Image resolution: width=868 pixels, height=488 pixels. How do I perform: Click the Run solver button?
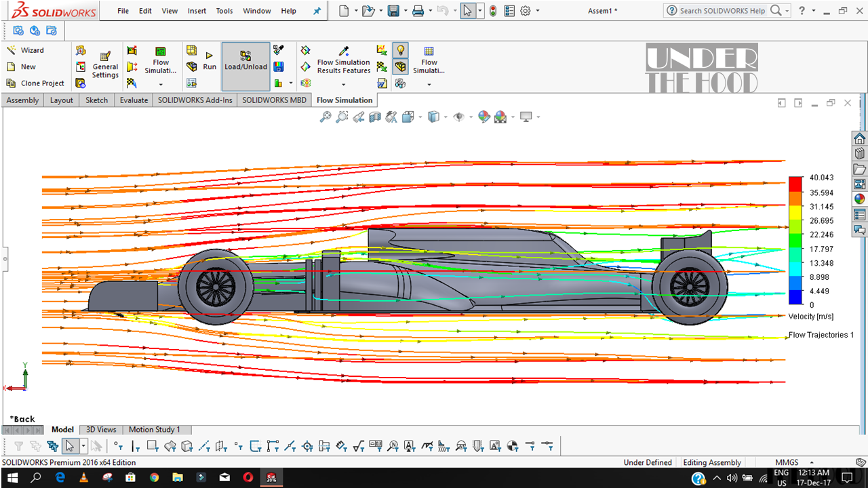[x=210, y=61]
